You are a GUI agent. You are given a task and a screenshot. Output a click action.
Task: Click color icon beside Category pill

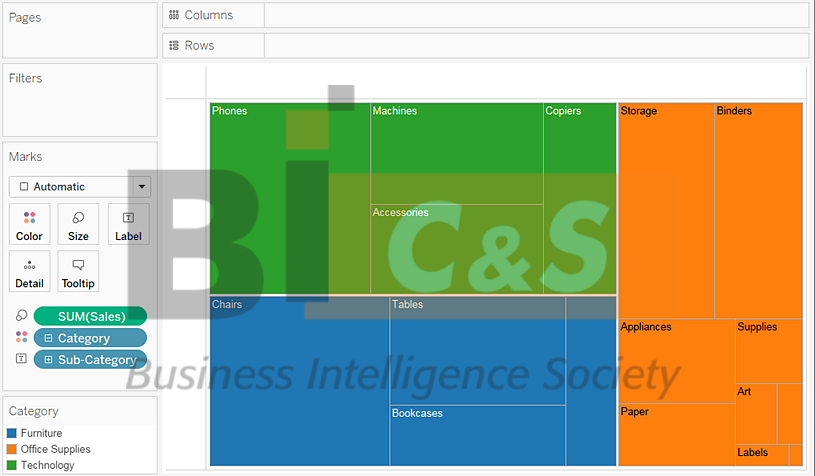(20, 338)
